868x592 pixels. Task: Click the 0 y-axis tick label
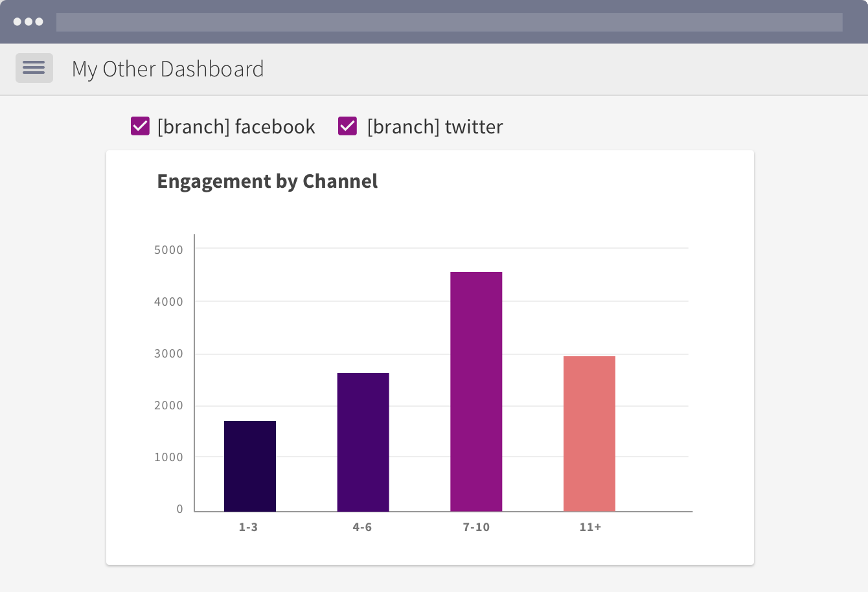tap(180, 509)
